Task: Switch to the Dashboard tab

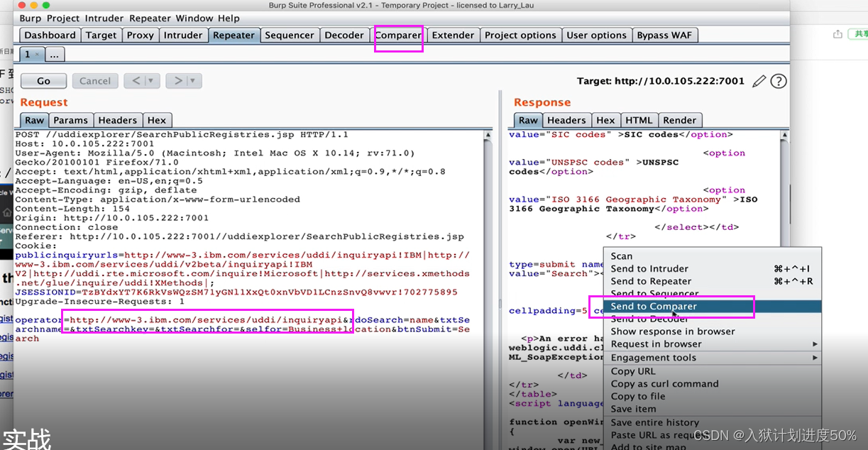Action: point(50,35)
